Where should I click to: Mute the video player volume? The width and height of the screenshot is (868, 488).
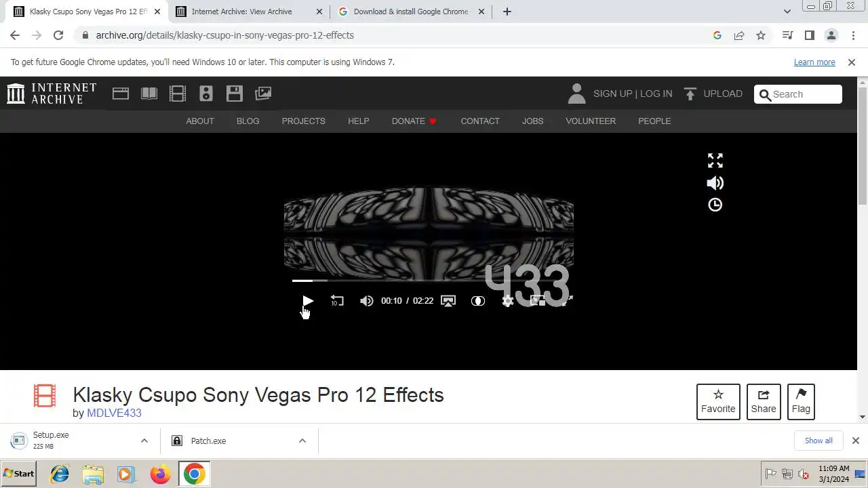(366, 301)
